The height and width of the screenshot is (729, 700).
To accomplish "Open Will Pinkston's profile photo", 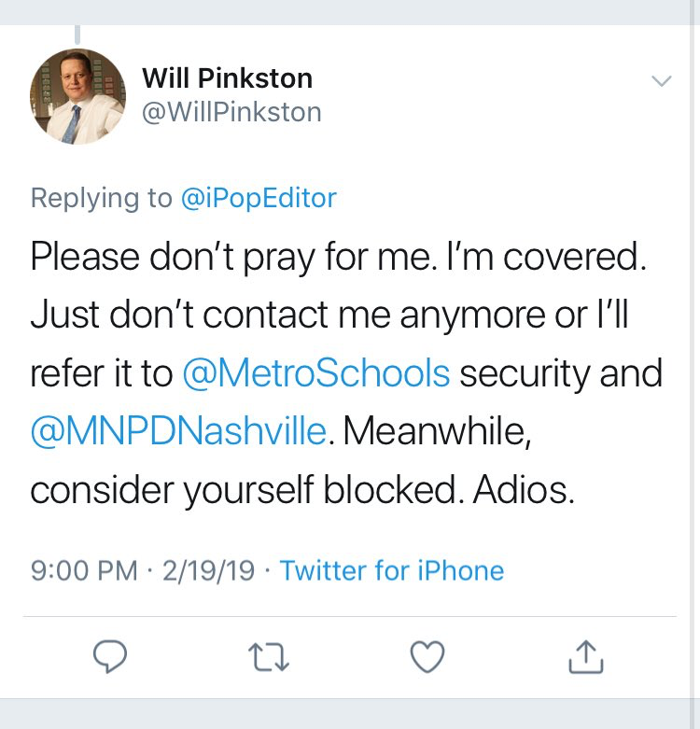I will (x=78, y=96).
